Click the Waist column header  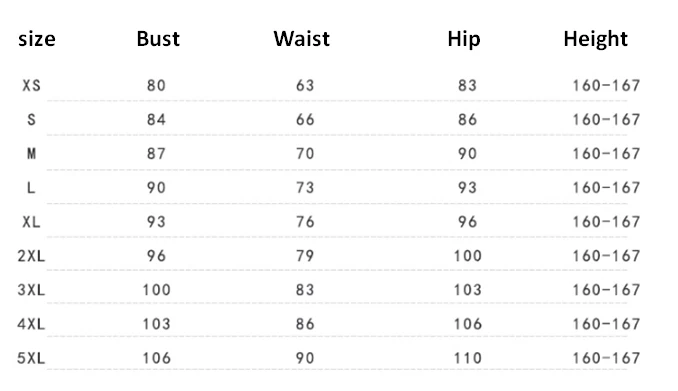[x=301, y=39]
